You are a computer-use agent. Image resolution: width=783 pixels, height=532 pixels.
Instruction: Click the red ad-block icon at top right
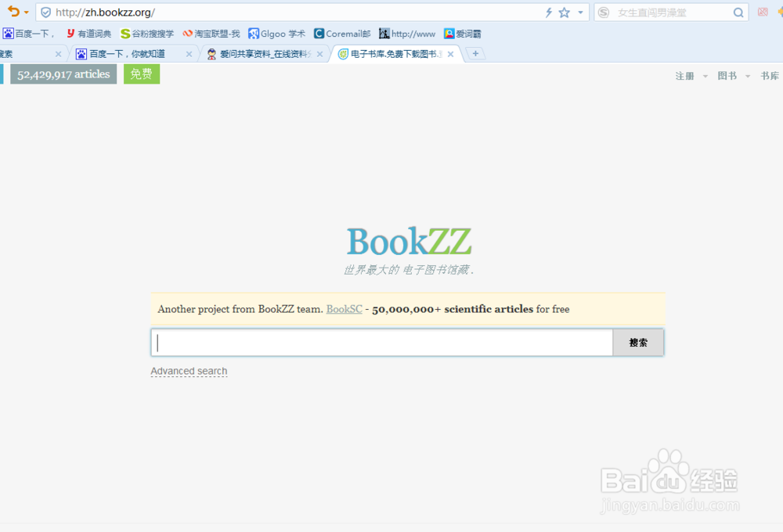(x=763, y=12)
